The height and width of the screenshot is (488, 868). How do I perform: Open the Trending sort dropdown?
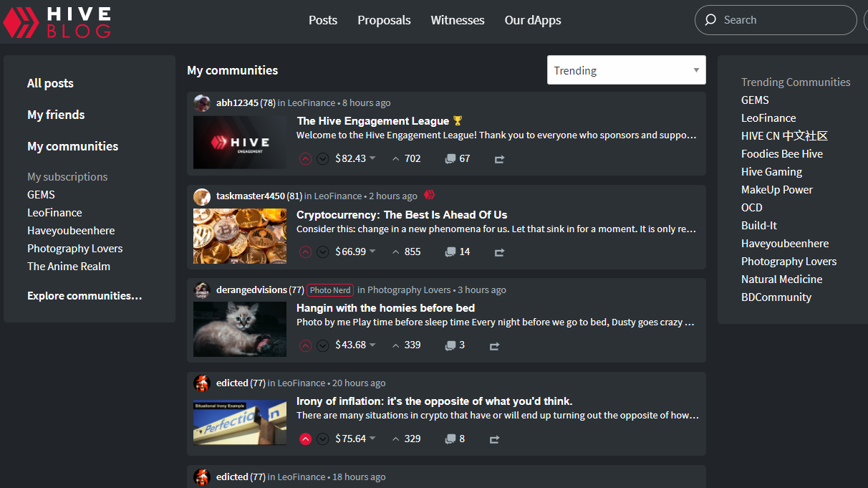pos(626,70)
